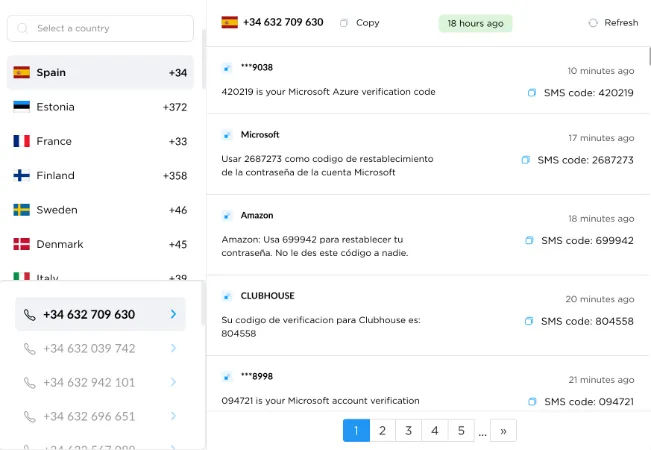Click incoming message icon beside ***8998
The width and height of the screenshot is (651, 450).
[x=227, y=377]
